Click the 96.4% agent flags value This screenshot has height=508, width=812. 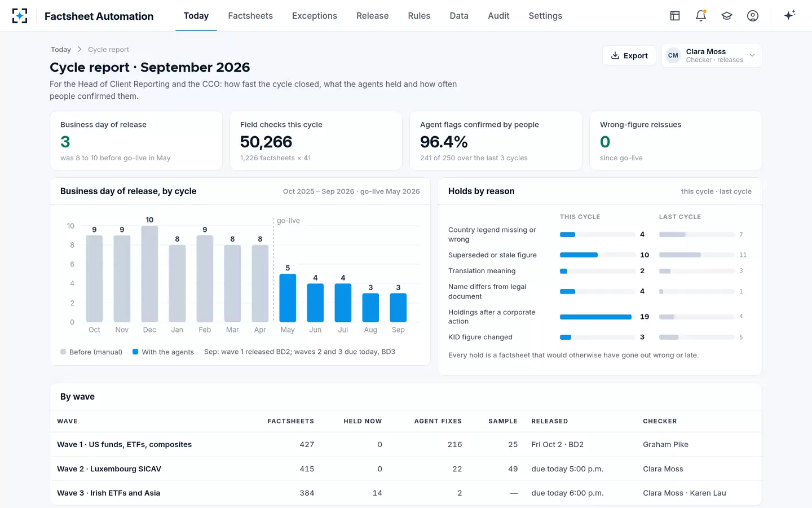pos(444,142)
